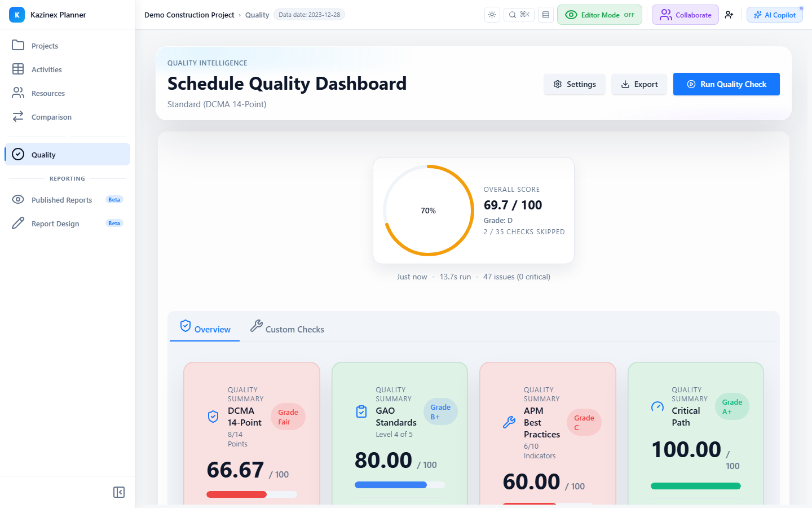Click the red DCMA progress bar
Image resolution: width=812 pixels, height=508 pixels.
(251, 494)
